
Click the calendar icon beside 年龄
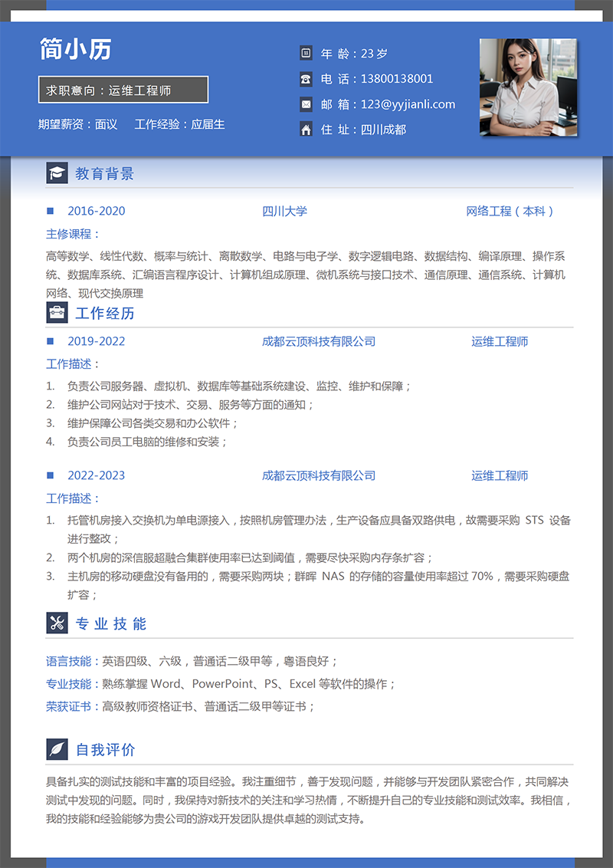(x=306, y=53)
